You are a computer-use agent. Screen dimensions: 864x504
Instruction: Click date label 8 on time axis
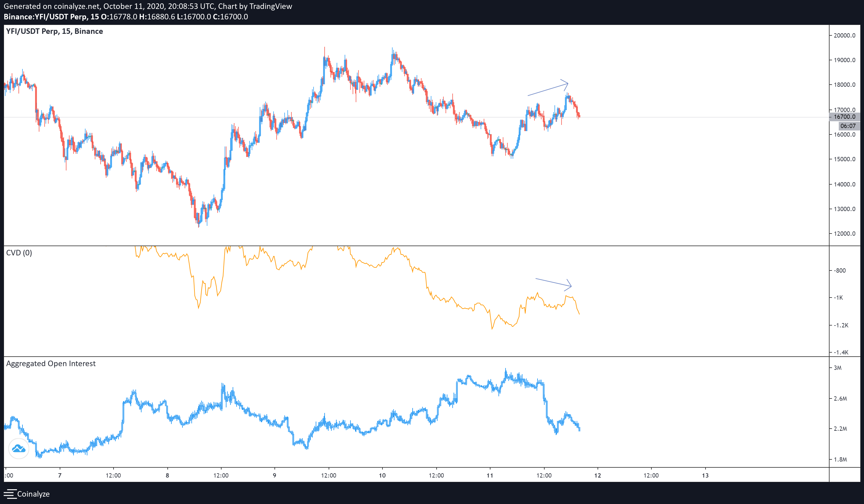(x=167, y=475)
